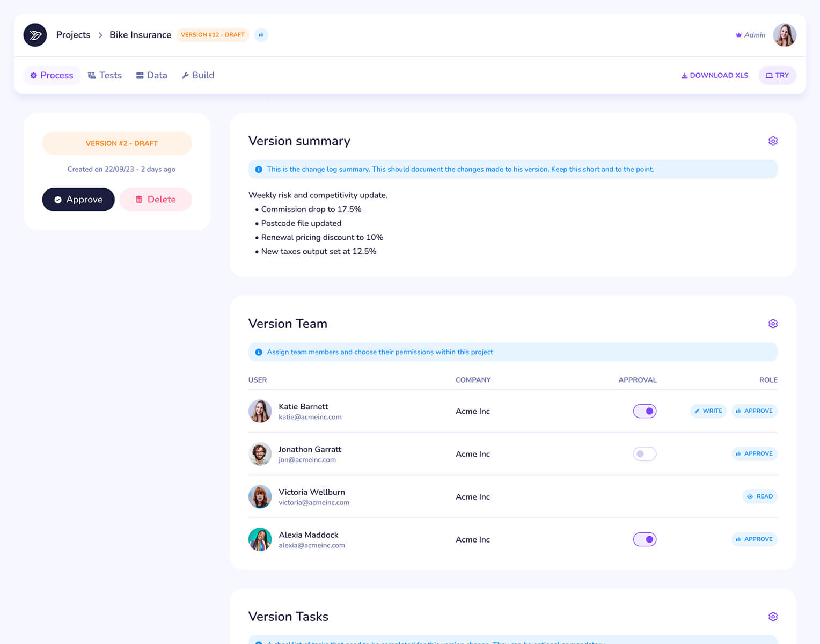
Task: Click Alexia Maddock's APPROVE role badge
Action: pyautogui.click(x=754, y=539)
